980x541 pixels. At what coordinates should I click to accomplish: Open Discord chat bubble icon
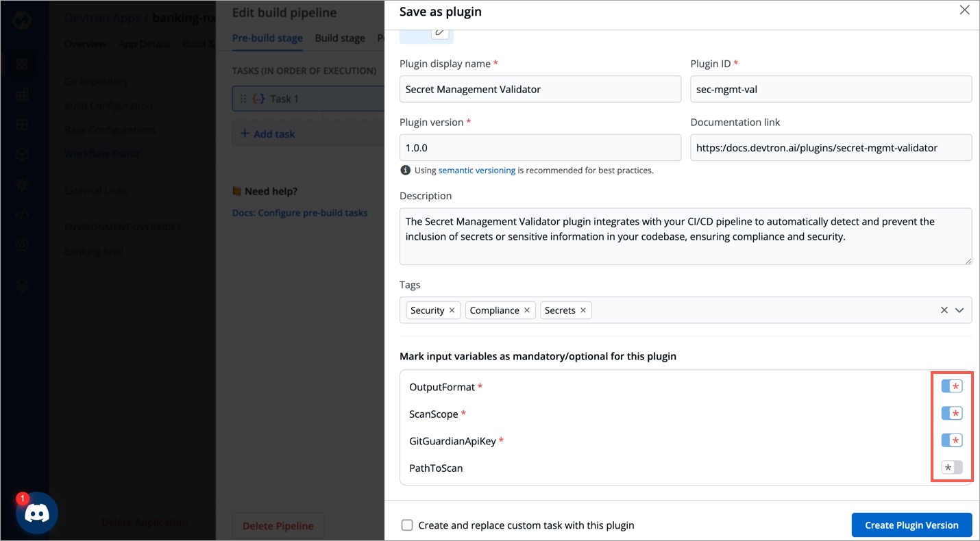37,513
